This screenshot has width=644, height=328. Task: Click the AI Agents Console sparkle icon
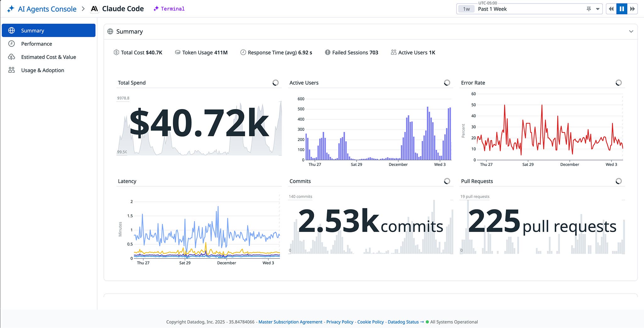pyautogui.click(x=10, y=8)
